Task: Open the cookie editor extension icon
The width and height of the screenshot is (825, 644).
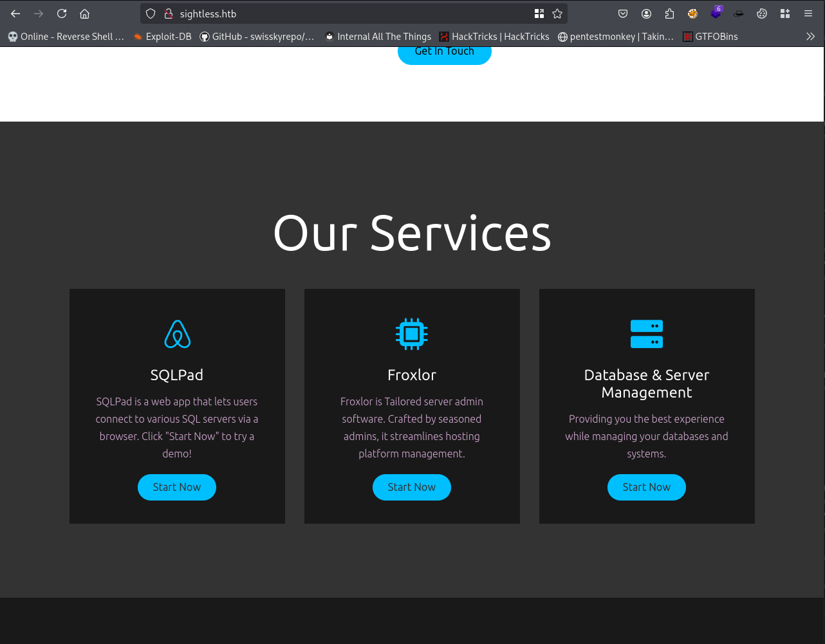Action: pos(762,14)
